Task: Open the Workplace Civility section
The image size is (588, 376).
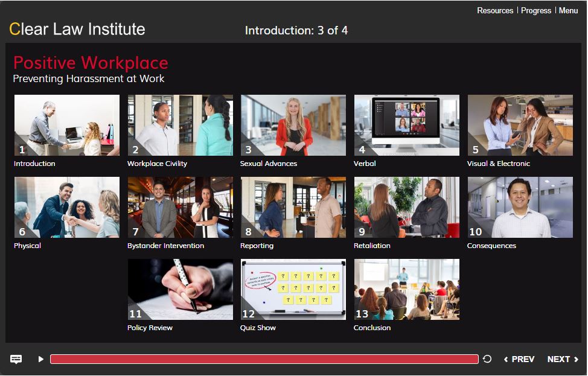Action: tap(179, 125)
